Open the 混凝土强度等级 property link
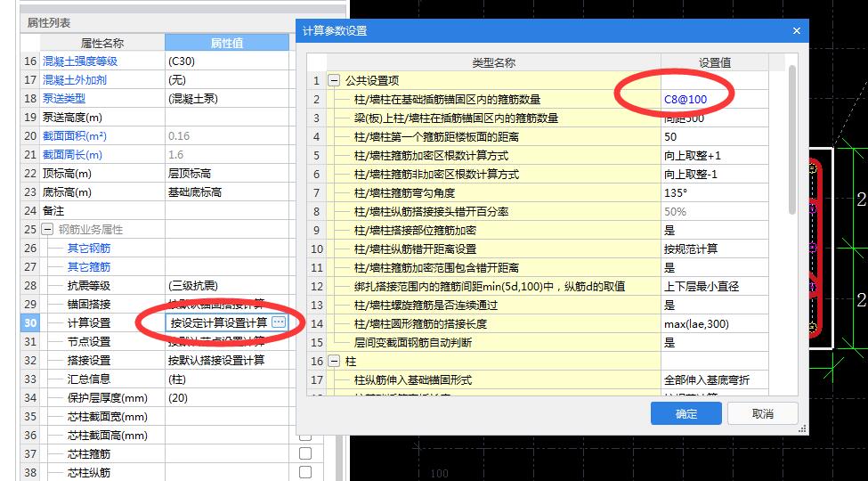The height and width of the screenshot is (481, 868). click(x=80, y=61)
